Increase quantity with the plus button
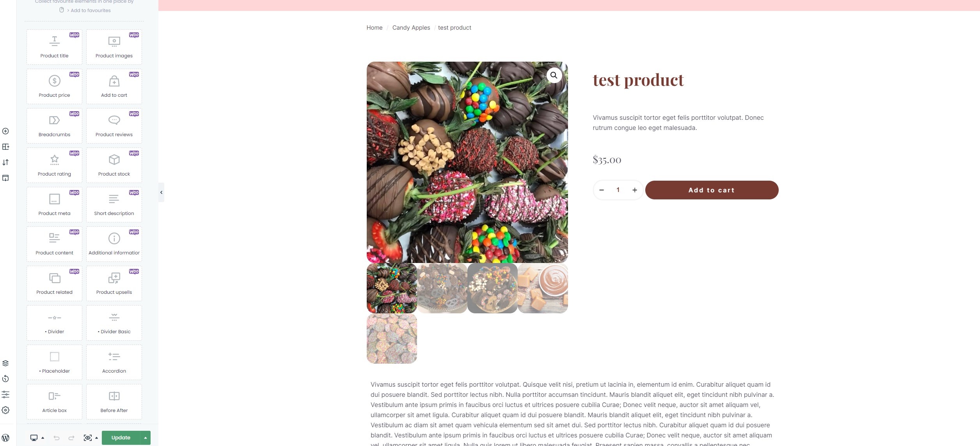The image size is (980, 446). [635, 190]
